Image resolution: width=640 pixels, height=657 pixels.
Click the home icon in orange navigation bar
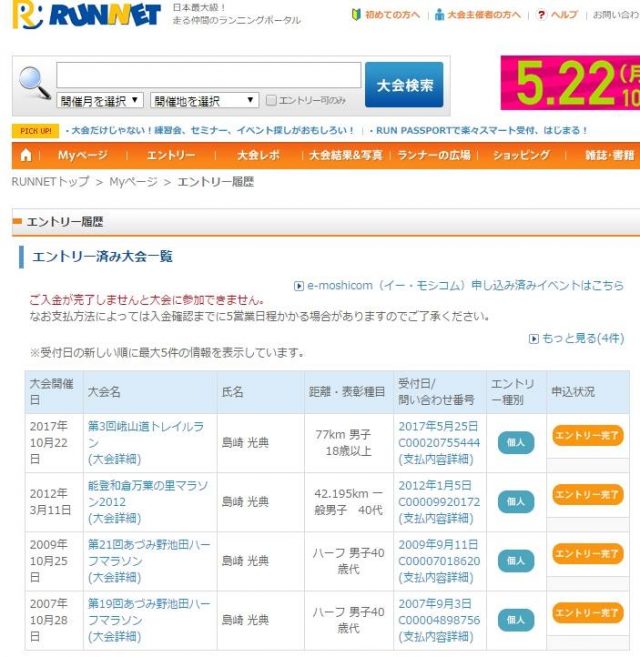tap(26, 155)
